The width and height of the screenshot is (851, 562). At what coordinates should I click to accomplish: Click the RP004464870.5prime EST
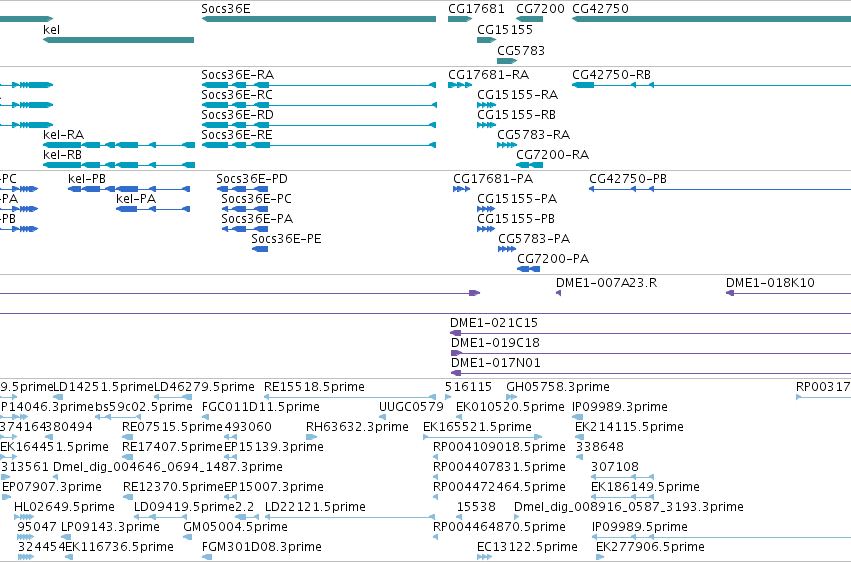[436, 538]
